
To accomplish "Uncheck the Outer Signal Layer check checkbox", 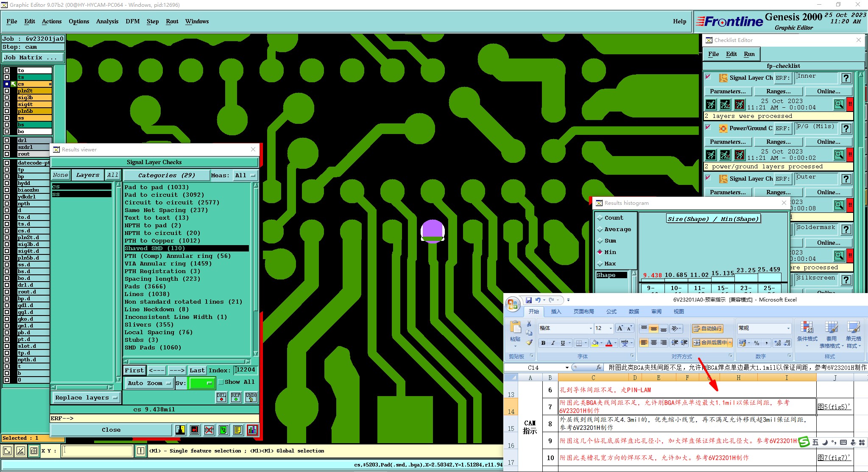I will tap(708, 178).
